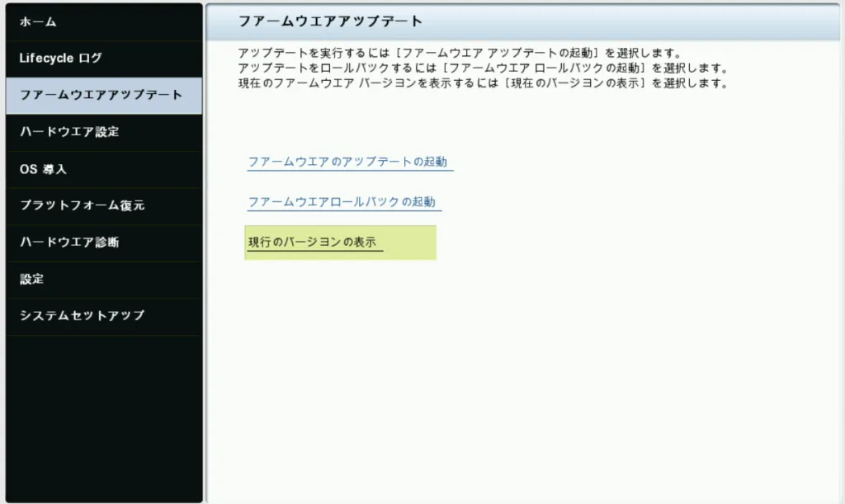The image size is (845, 504).
Task: Click the ファームウエアロールバックの起動 link
Action: (x=342, y=201)
